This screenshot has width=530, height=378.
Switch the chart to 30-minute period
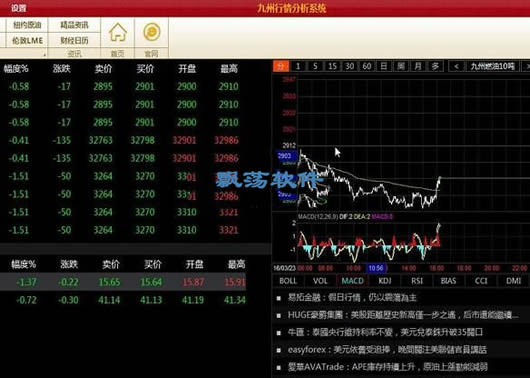pyautogui.click(x=350, y=66)
